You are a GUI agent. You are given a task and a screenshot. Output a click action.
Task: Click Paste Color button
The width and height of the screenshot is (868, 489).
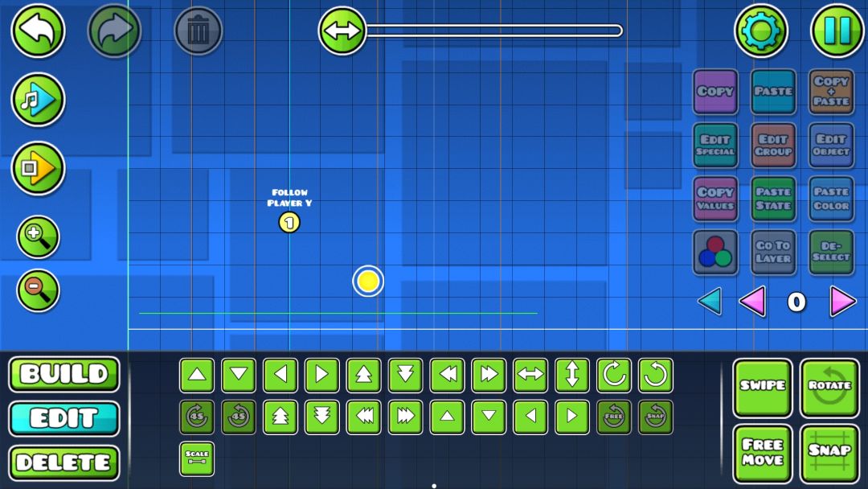coord(831,199)
